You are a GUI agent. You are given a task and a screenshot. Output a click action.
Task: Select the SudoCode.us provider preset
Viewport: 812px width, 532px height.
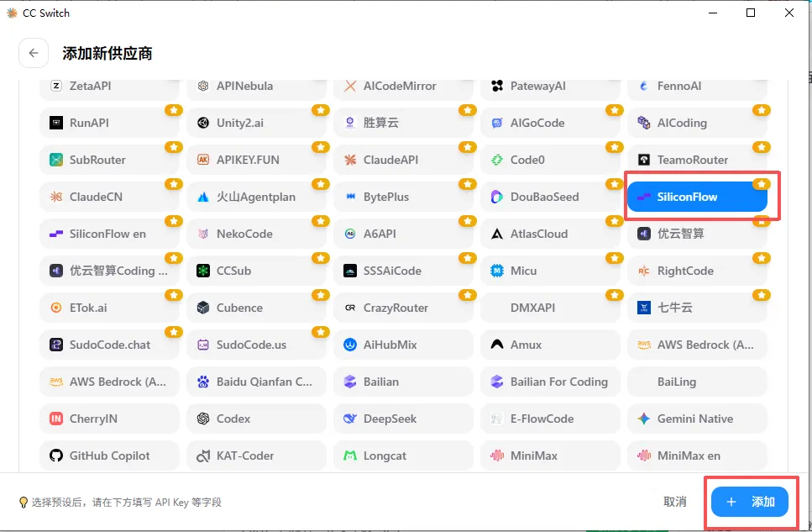point(256,345)
